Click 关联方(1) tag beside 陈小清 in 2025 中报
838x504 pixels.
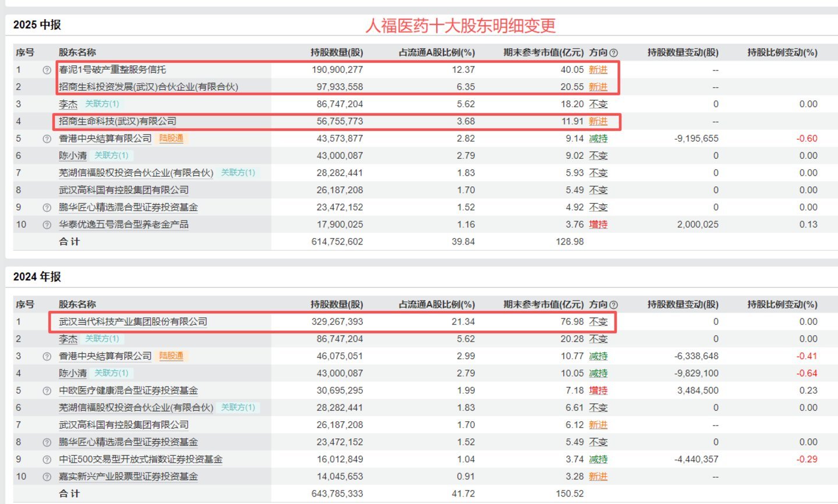click(112, 155)
